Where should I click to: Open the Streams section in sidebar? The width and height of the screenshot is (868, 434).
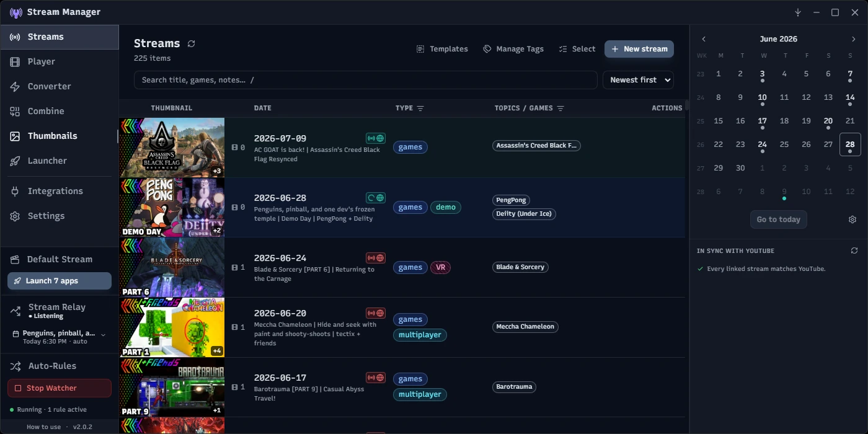60,37
